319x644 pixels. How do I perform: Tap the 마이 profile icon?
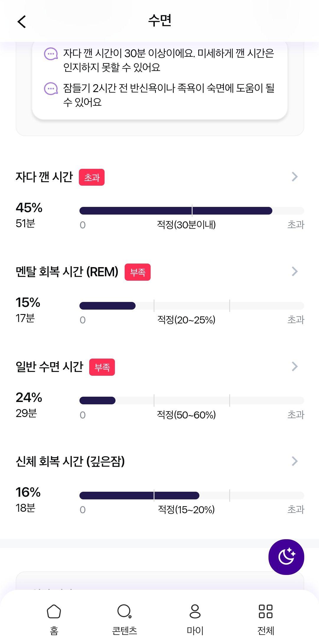[x=195, y=611]
